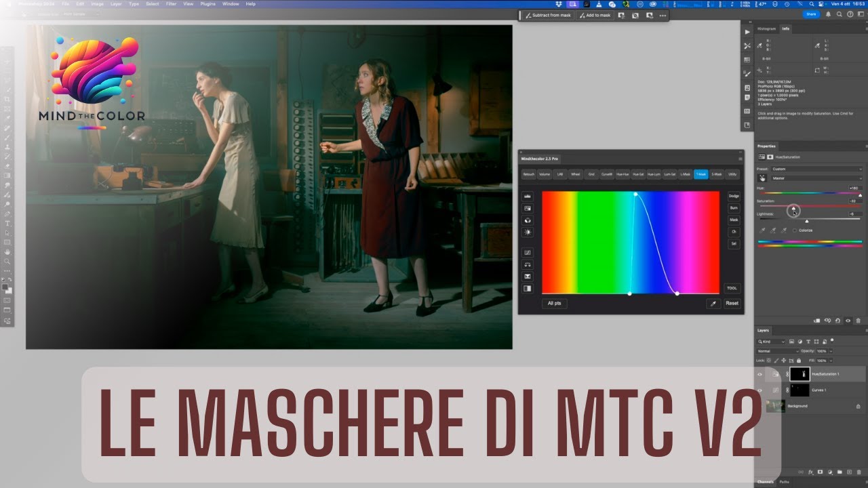Screen dimensions: 868x488
Task: Click the histogram icon in Mindthecolor panel
Action: 528,196
